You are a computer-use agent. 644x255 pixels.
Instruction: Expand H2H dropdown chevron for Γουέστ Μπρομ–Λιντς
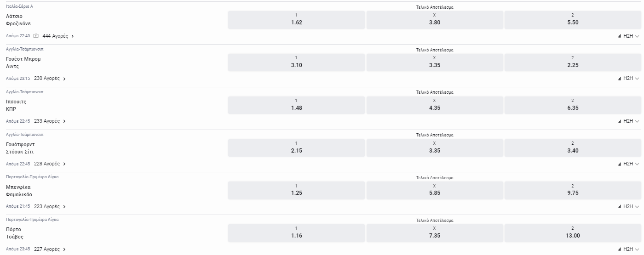pyautogui.click(x=637, y=79)
